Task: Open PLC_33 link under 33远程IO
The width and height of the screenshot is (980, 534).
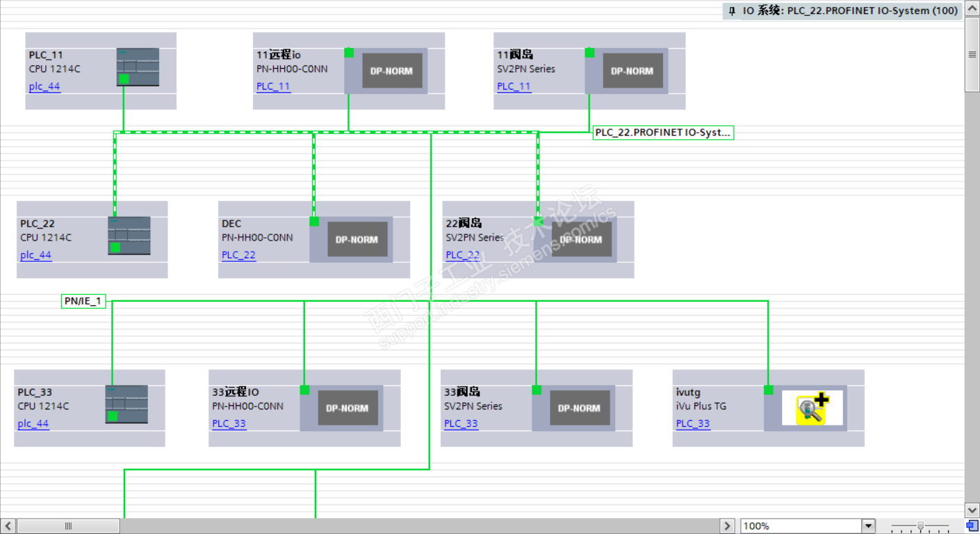Action: click(229, 423)
